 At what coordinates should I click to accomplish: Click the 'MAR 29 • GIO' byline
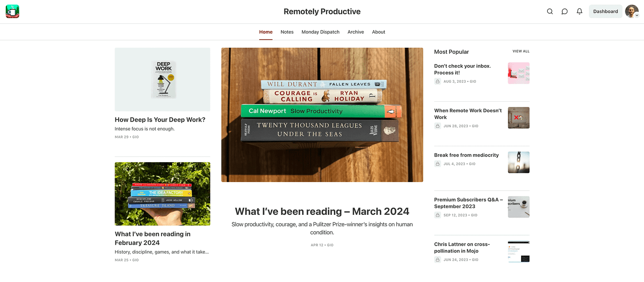click(x=126, y=137)
